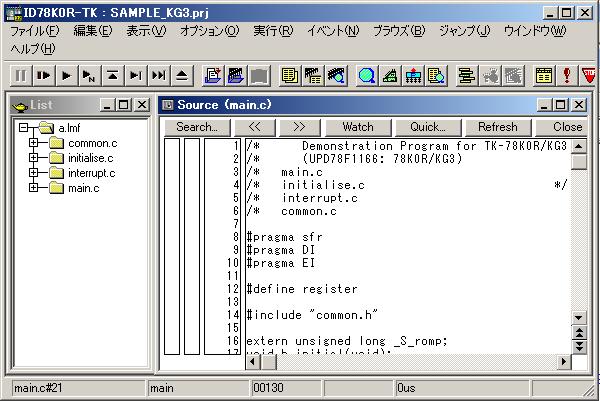Click the Restart (ReGo) icon
Viewport: 600px width, 401px height.
click(43, 75)
